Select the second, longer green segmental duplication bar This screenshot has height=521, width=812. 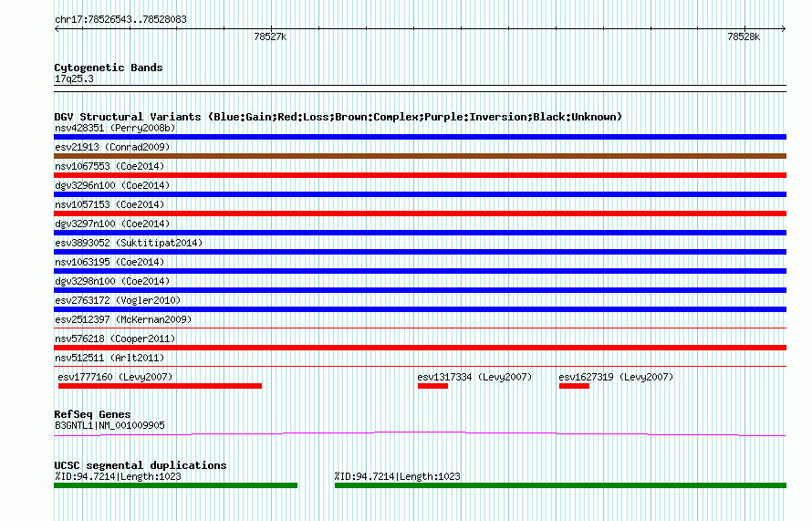coord(561,485)
